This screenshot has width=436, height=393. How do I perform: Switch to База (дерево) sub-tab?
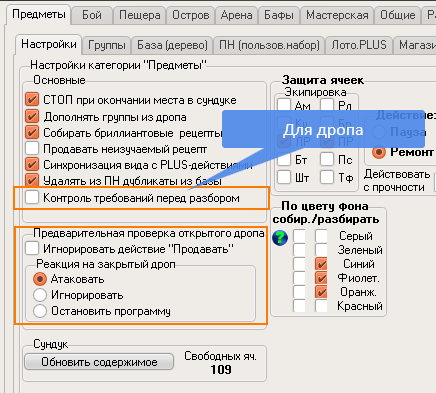(172, 45)
